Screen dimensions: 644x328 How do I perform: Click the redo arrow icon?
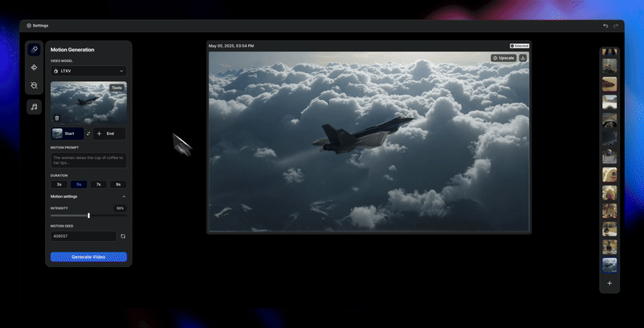(616, 26)
